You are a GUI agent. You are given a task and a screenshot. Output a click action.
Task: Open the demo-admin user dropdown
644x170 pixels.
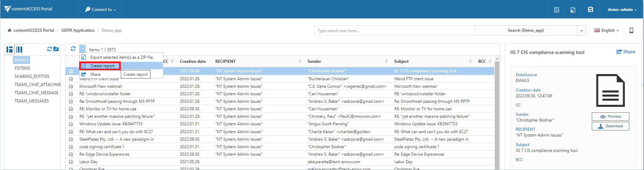[x=621, y=10]
